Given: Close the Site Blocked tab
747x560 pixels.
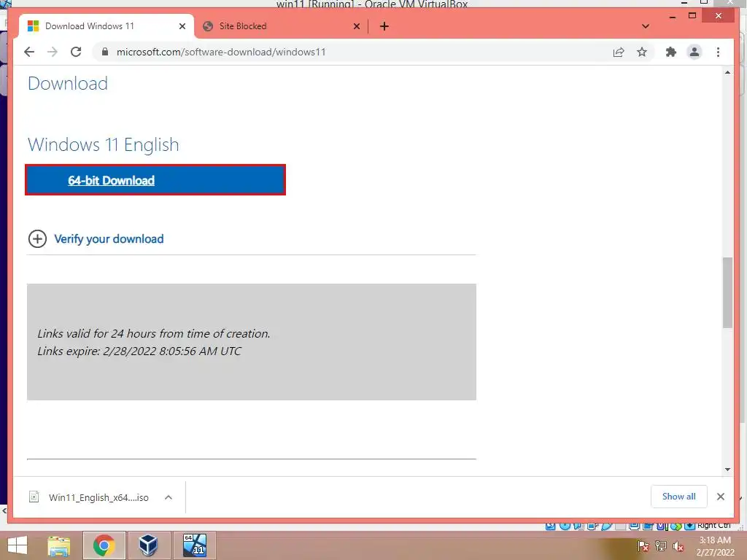Looking at the screenshot, I should [x=356, y=26].
